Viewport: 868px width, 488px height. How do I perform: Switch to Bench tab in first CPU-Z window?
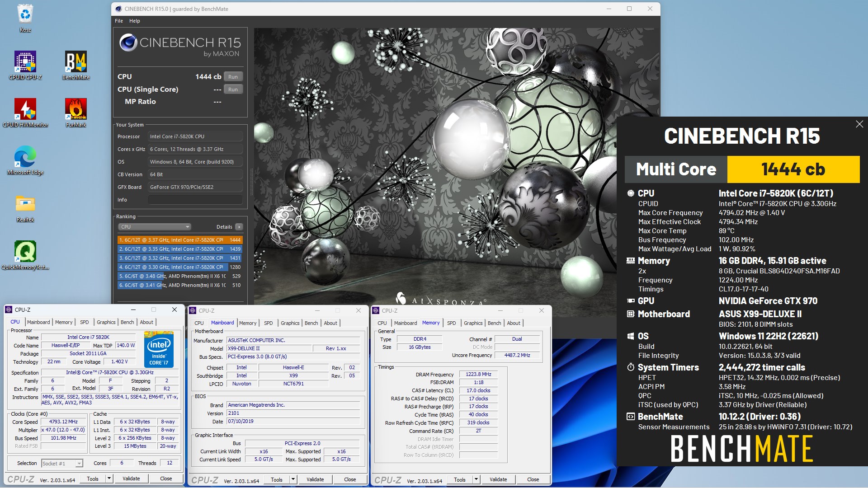127,322
